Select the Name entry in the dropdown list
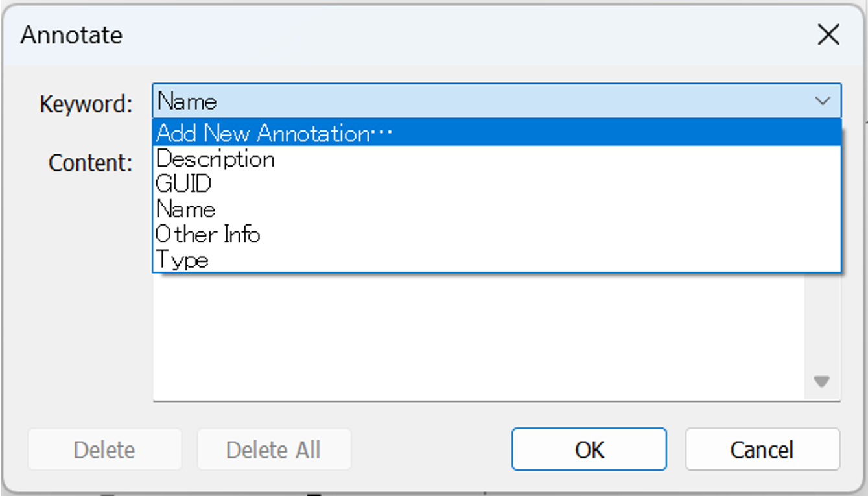Image resolution: width=868 pixels, height=496 pixels. tap(186, 209)
